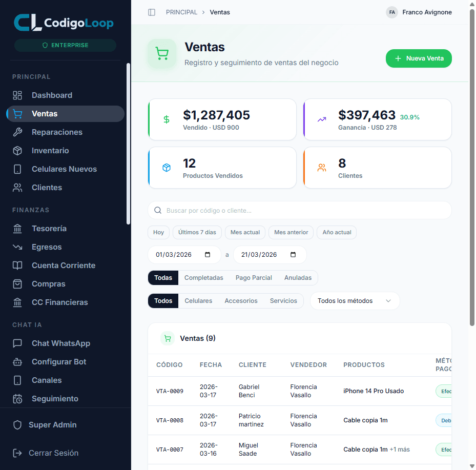Open the Todos los métodos dropdown
Screen dimensions: 476x470
click(355, 301)
